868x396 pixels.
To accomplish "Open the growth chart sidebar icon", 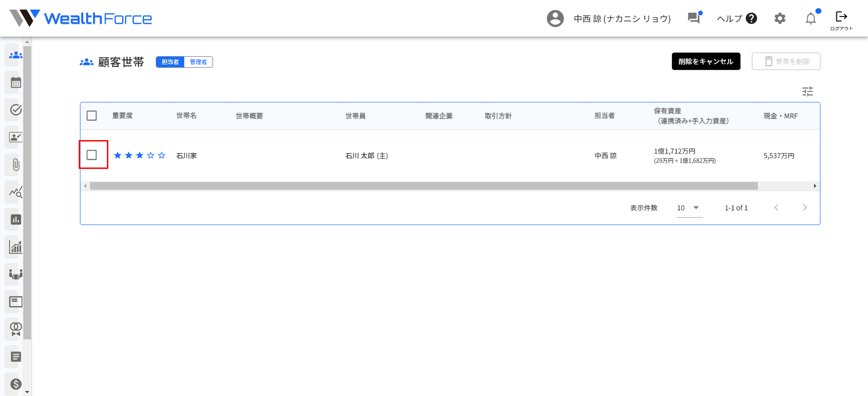I will tap(16, 247).
